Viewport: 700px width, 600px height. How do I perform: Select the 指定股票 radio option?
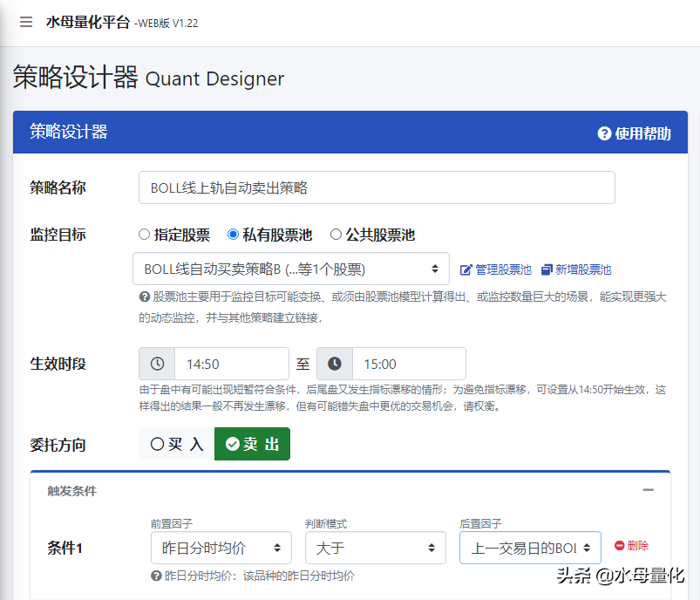[144, 234]
